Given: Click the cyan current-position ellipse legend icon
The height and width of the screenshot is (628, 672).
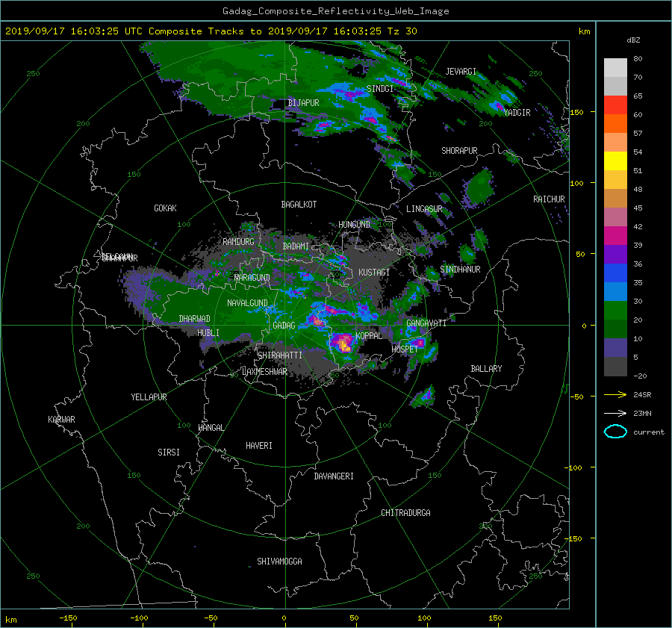Looking at the screenshot, I should point(615,432).
